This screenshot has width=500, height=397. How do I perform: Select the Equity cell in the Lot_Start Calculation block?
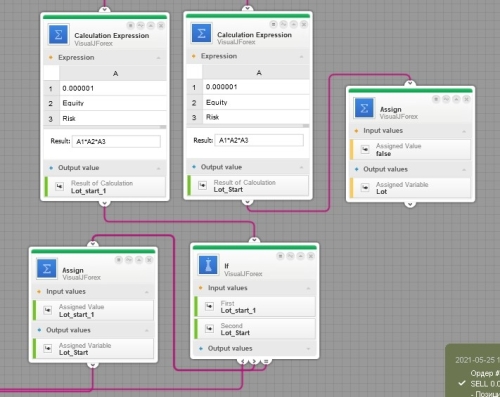point(256,102)
